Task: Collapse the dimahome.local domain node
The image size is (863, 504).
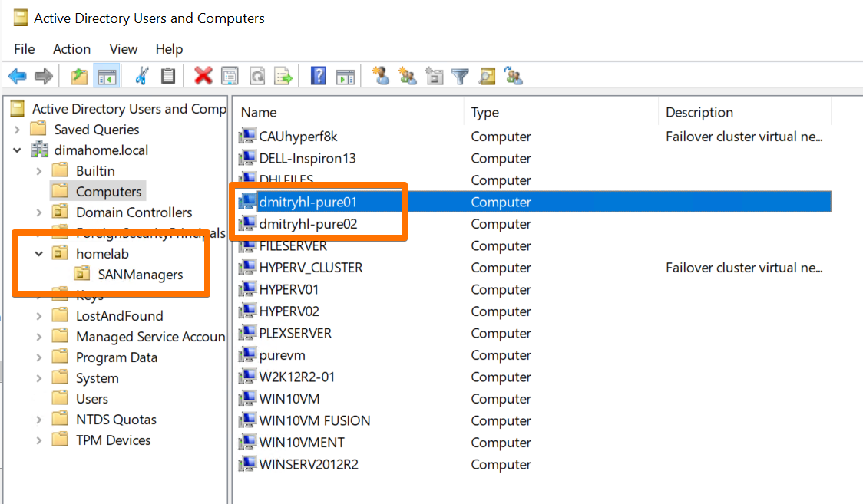Action: click(x=18, y=150)
